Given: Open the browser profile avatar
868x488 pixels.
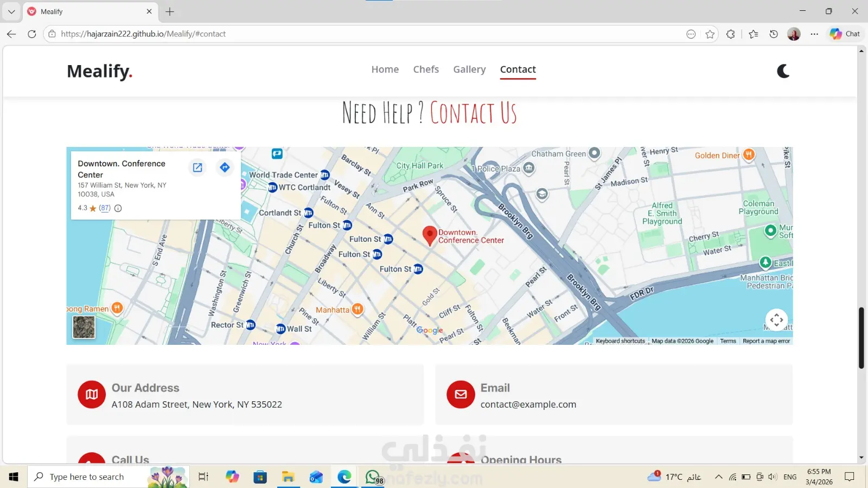Looking at the screenshot, I should point(794,34).
